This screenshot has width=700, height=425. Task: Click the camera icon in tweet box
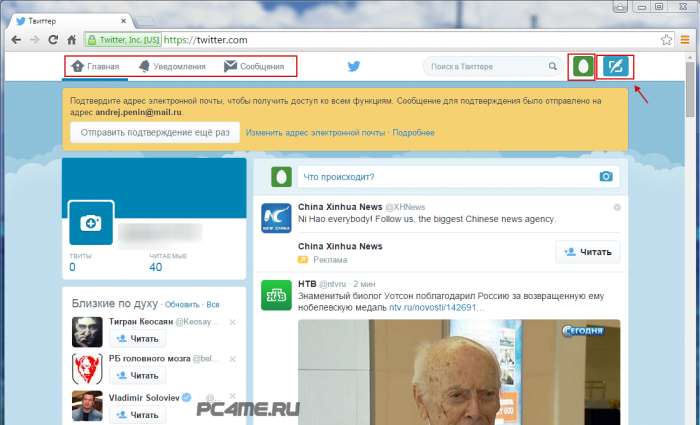coord(605,177)
